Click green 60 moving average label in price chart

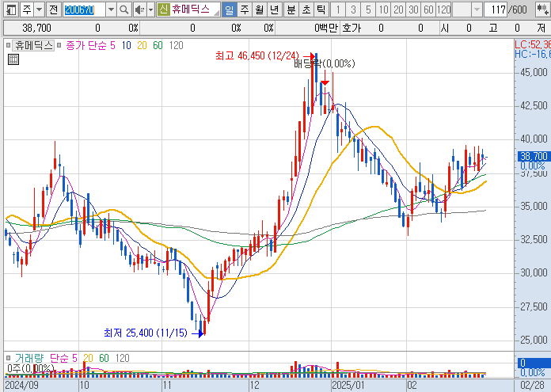(158, 45)
